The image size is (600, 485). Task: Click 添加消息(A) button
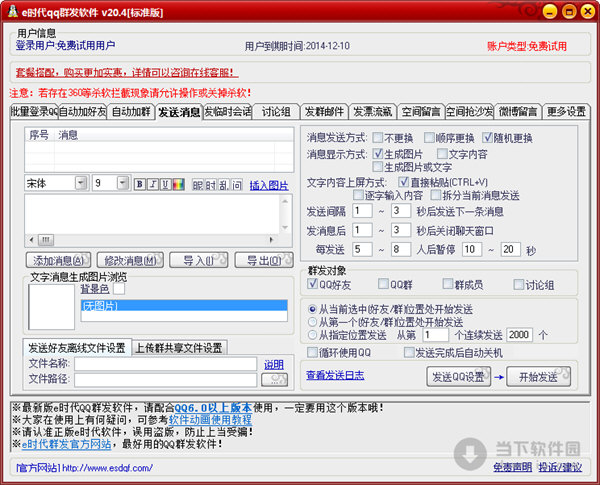tap(58, 261)
